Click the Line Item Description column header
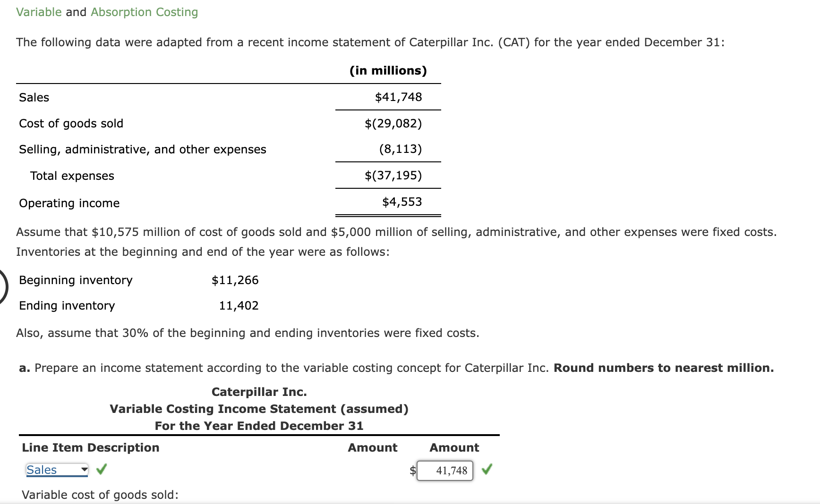820x504 pixels. (x=91, y=447)
